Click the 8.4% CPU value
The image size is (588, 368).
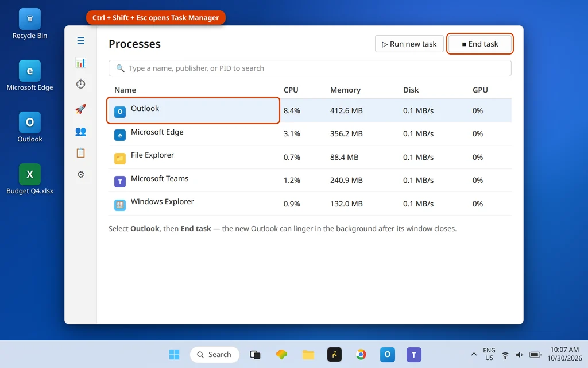click(x=292, y=110)
